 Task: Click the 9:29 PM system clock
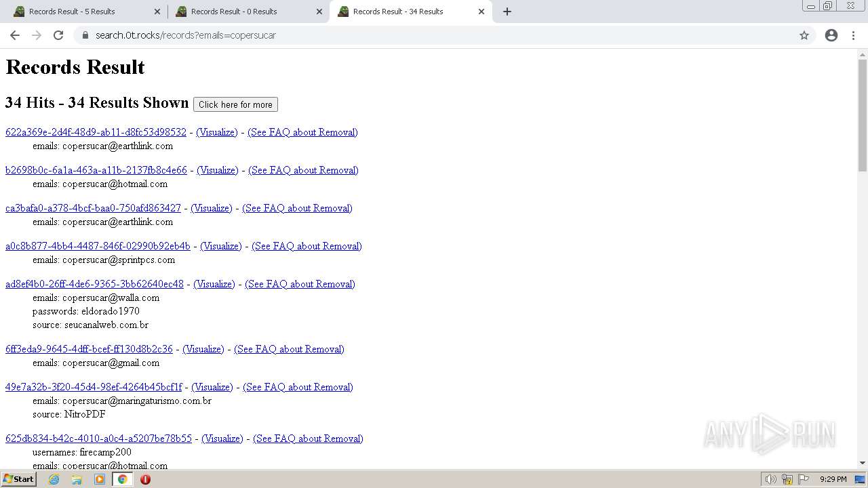[x=833, y=479]
